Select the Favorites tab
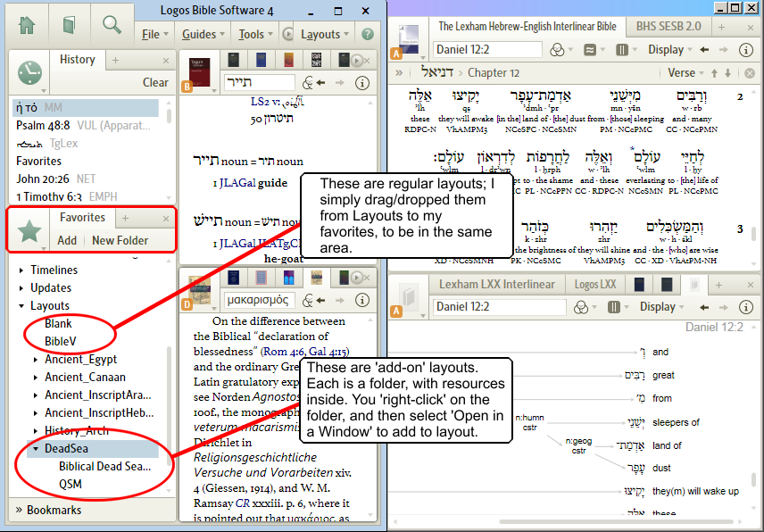This screenshot has width=764, height=532. pyautogui.click(x=82, y=217)
